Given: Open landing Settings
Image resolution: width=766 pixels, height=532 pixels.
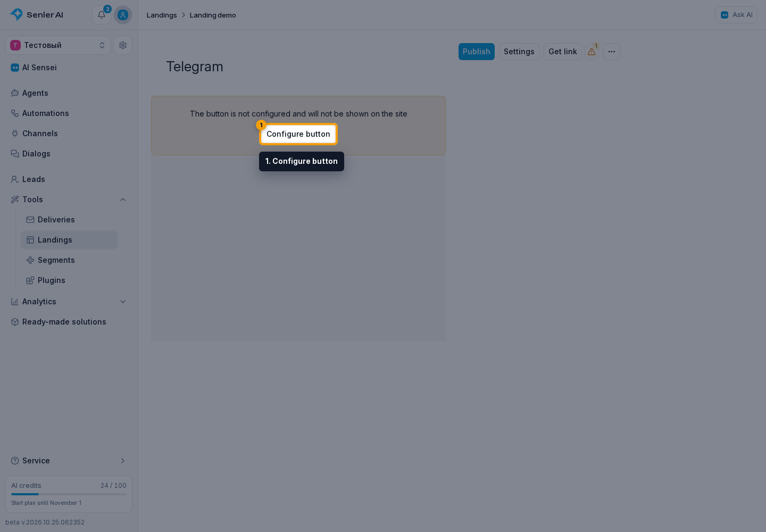Looking at the screenshot, I should click(519, 52).
